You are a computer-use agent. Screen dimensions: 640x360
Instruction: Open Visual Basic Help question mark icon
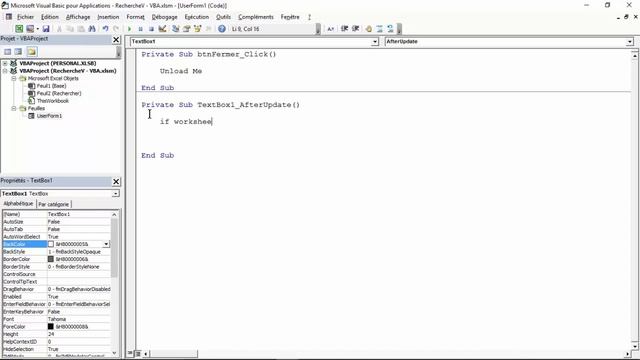tap(222, 29)
